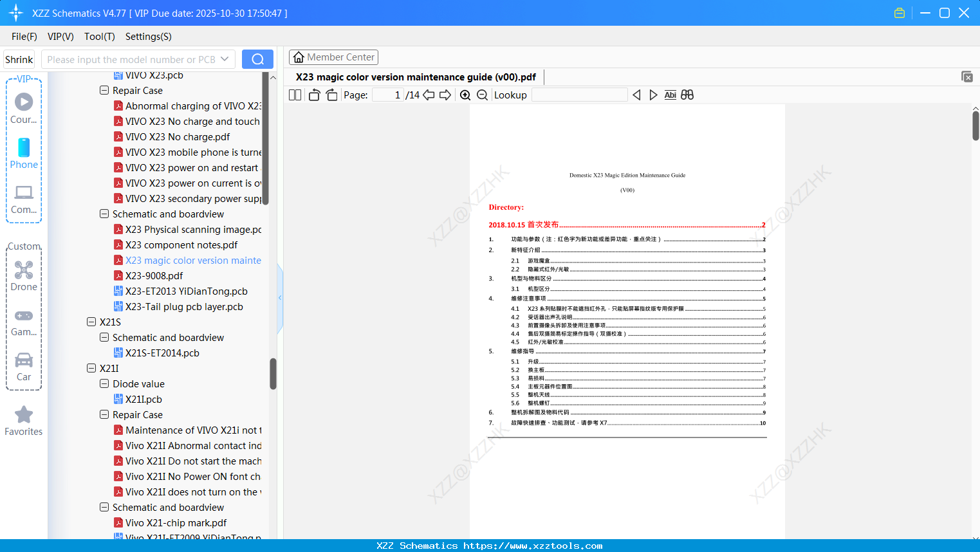This screenshot has height=552, width=980.
Task: Open the Tool(T) menu
Action: [x=100, y=37]
